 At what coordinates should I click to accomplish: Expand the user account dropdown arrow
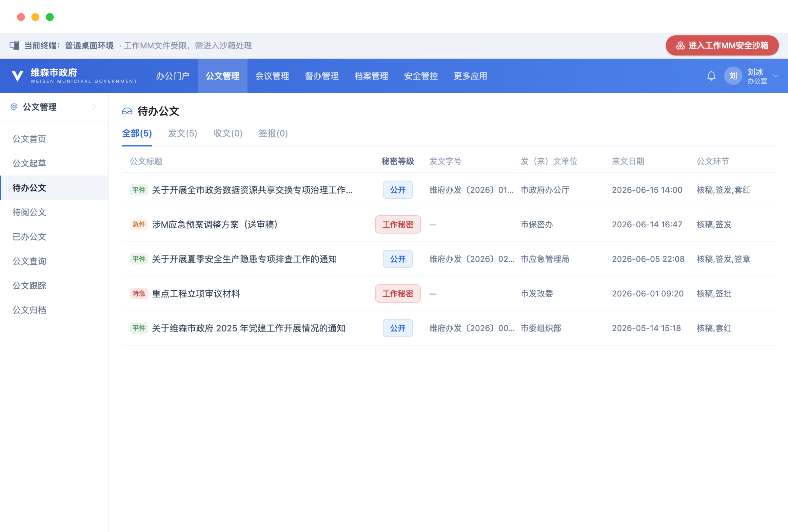[776, 76]
